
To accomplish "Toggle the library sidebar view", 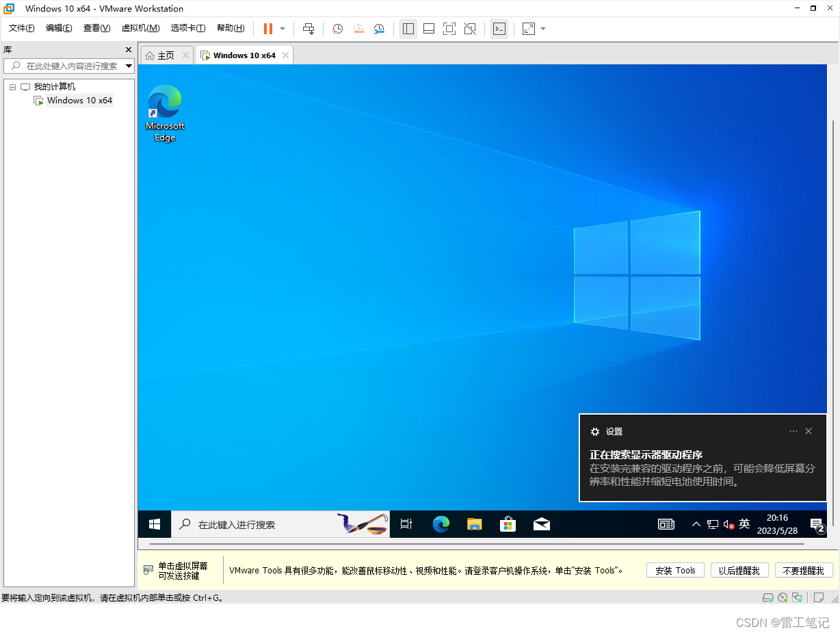I will [408, 29].
